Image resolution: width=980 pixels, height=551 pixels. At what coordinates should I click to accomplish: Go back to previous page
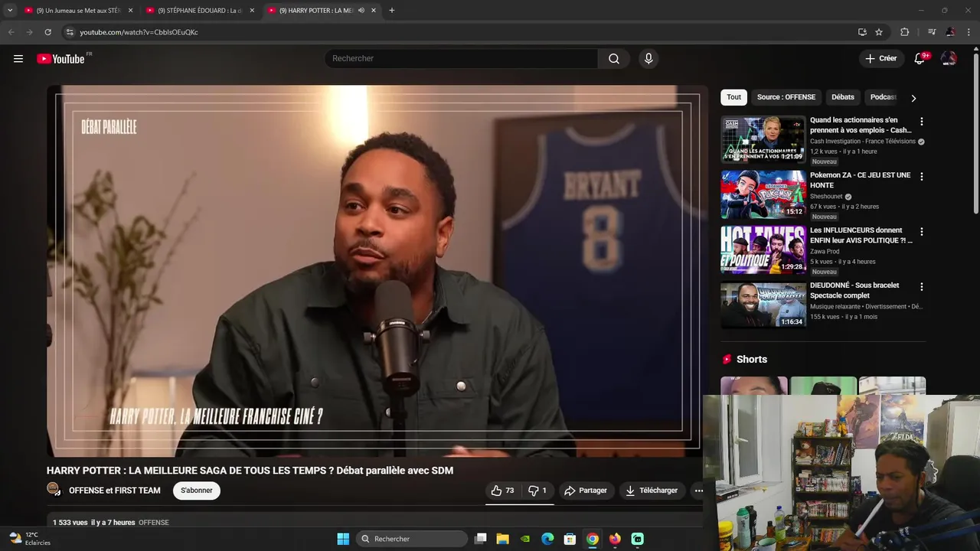click(x=11, y=32)
